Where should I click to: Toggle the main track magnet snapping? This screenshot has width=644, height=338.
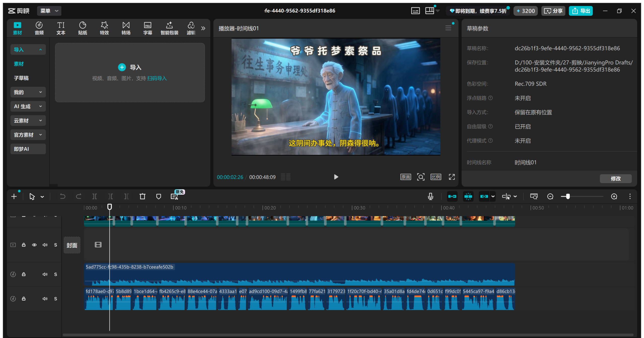click(x=452, y=196)
